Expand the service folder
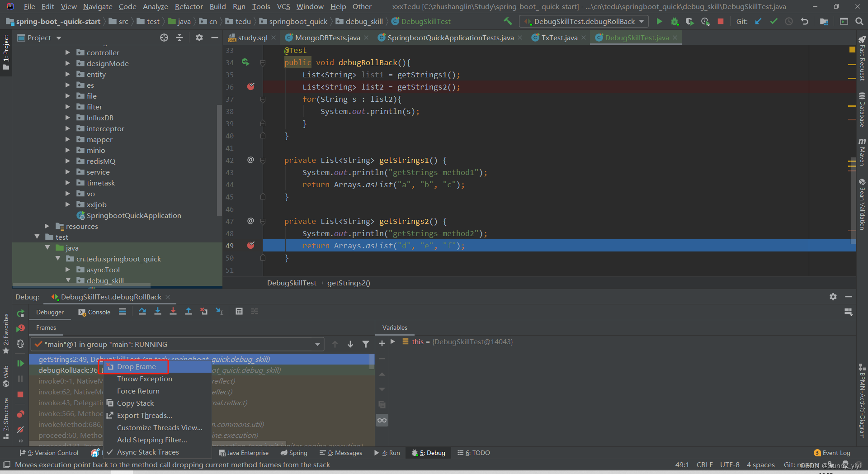The width and height of the screenshot is (868, 474). point(68,172)
